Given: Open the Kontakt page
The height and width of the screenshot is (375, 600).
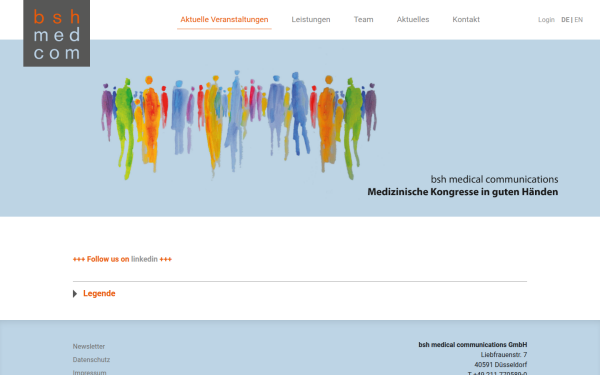Looking at the screenshot, I should (466, 20).
